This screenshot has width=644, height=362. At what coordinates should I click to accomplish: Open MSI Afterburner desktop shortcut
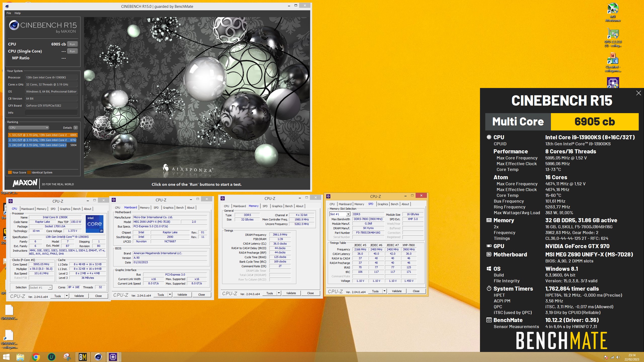(x=613, y=12)
